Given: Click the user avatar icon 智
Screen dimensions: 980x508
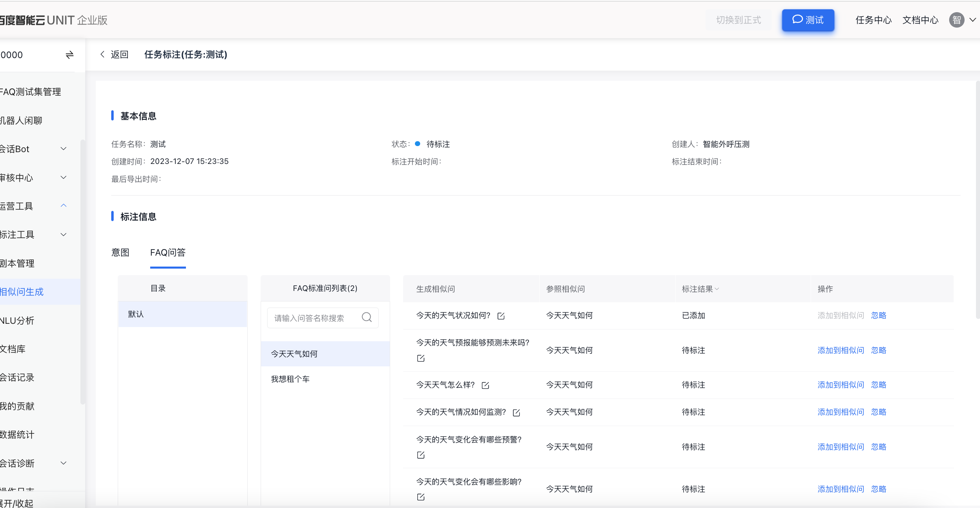Looking at the screenshot, I should 956,20.
